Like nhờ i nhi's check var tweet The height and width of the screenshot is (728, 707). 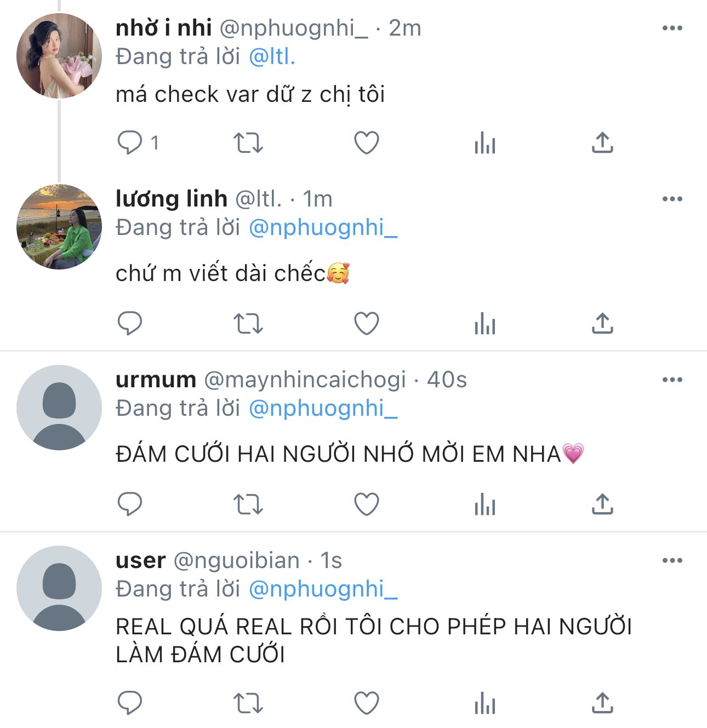pyautogui.click(x=366, y=143)
